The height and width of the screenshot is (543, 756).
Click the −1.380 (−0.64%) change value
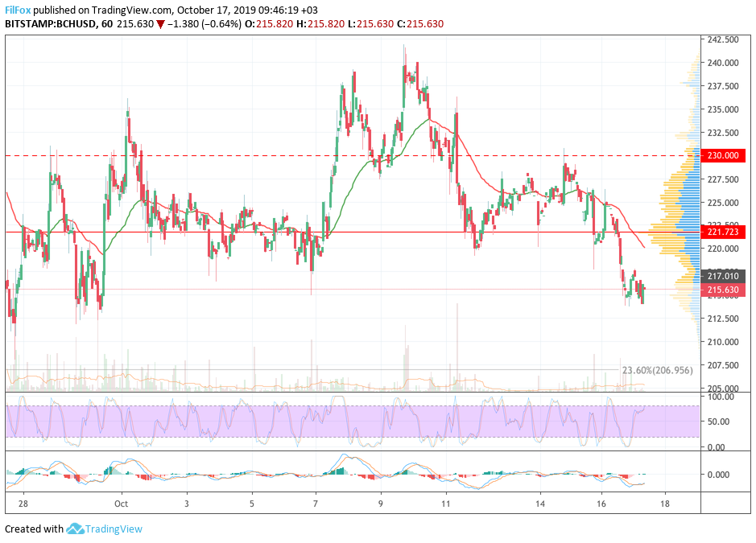204,24
